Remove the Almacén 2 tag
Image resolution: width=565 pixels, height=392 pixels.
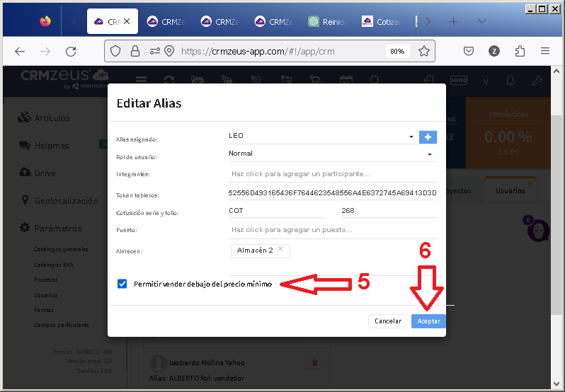coord(280,250)
